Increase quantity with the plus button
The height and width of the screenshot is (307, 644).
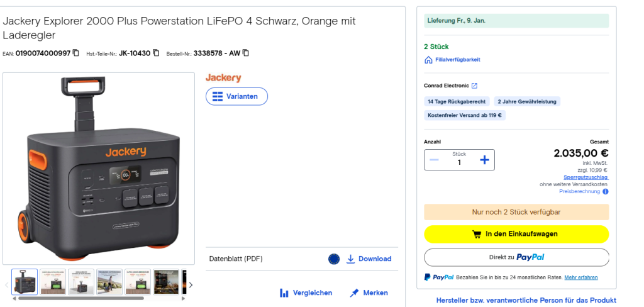click(484, 160)
